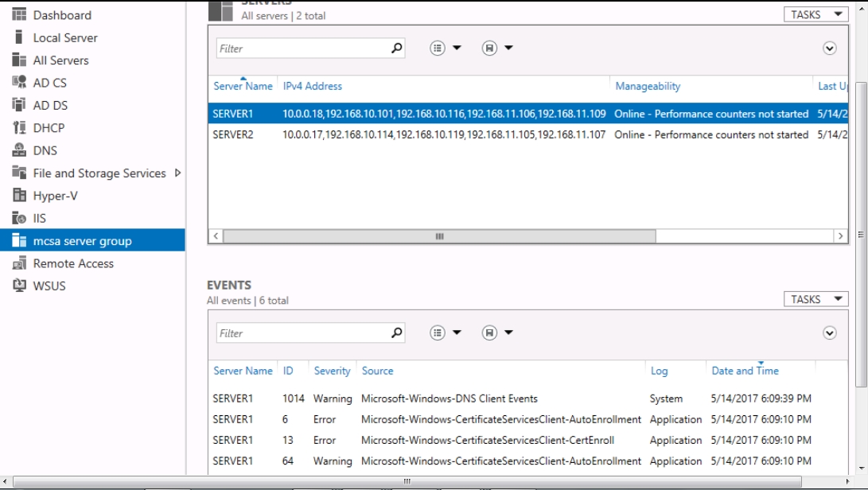Select All Servers in navigation pane
This screenshot has width=868, height=490.
(x=61, y=60)
